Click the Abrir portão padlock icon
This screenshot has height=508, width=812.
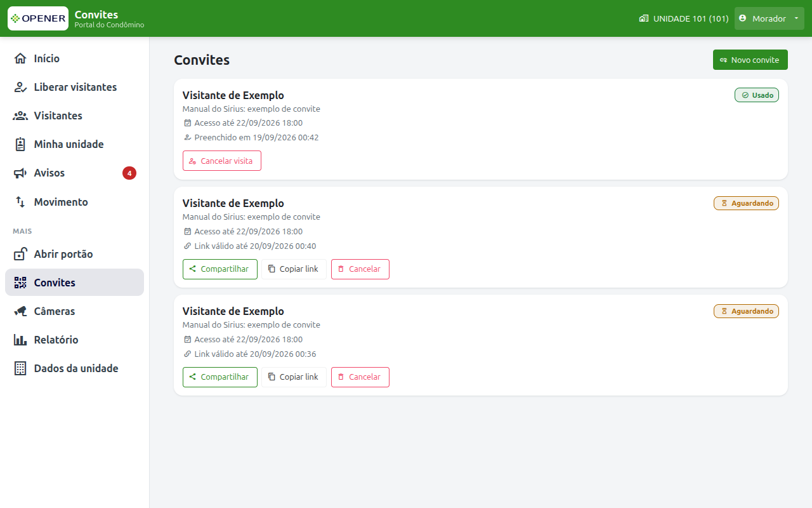(x=20, y=254)
